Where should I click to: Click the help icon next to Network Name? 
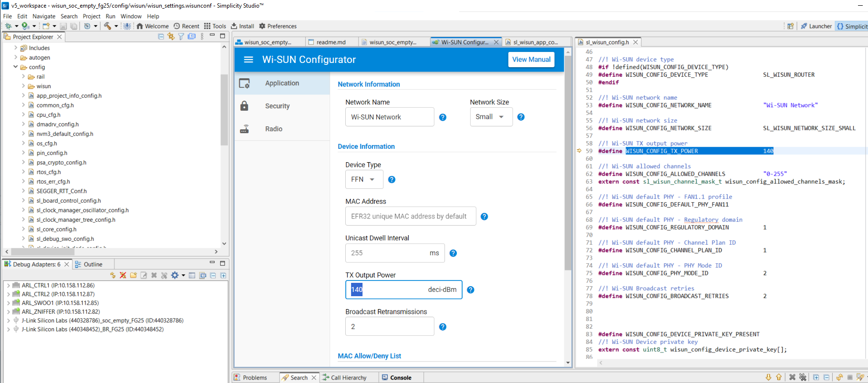pos(443,117)
